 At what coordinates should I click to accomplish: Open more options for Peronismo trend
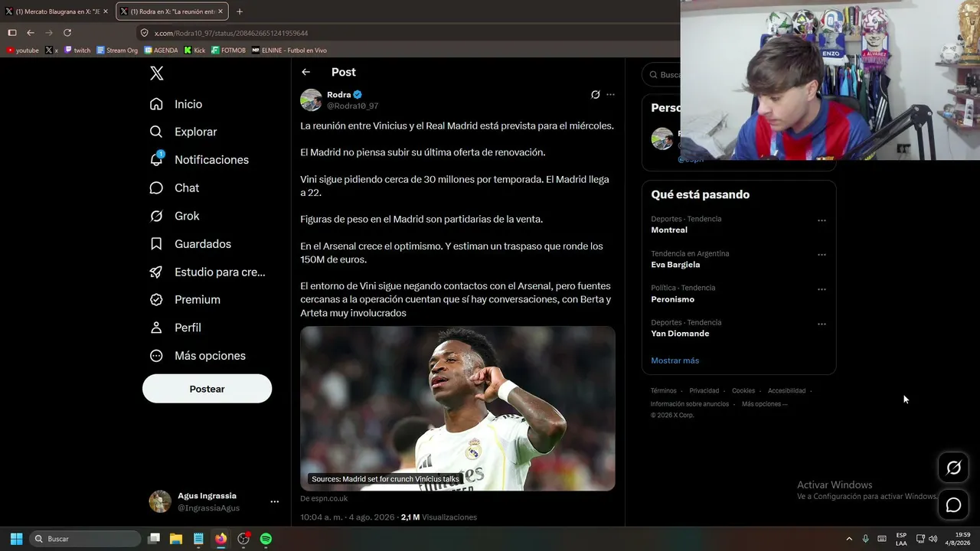[822, 289]
